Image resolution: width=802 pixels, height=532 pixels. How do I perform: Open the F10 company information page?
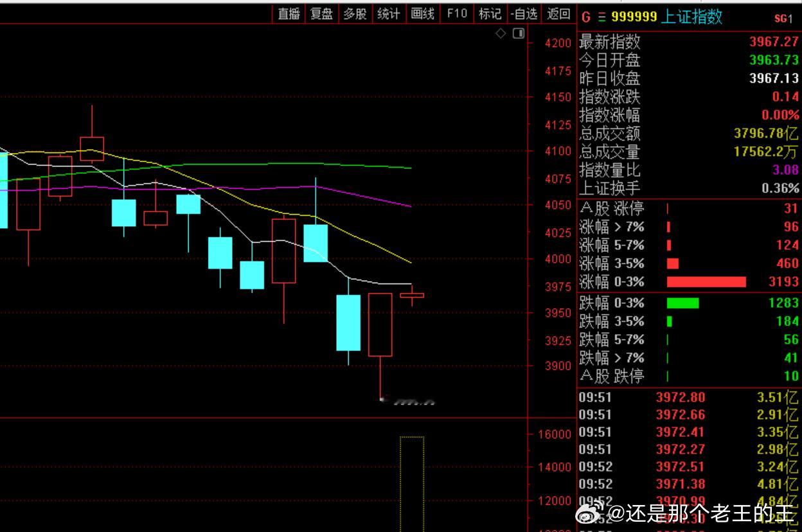click(x=456, y=13)
